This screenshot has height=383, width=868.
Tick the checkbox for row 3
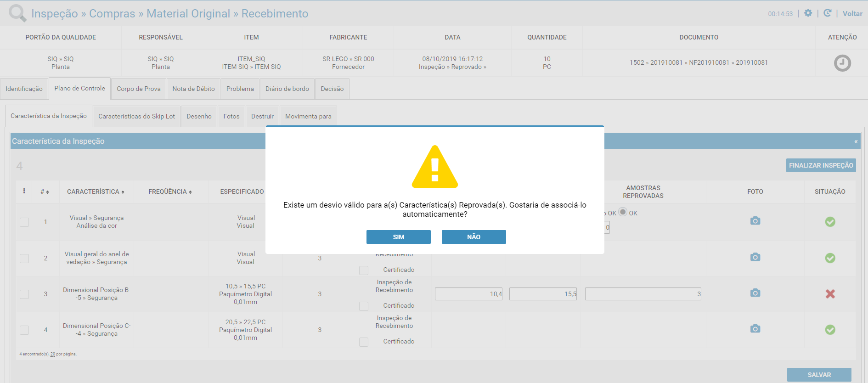pyautogui.click(x=24, y=294)
